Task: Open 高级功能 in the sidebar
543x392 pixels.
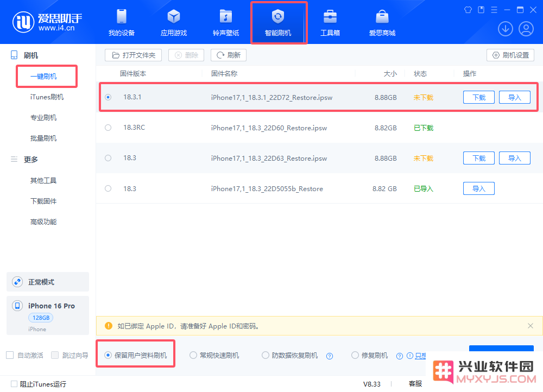Action: click(43, 222)
